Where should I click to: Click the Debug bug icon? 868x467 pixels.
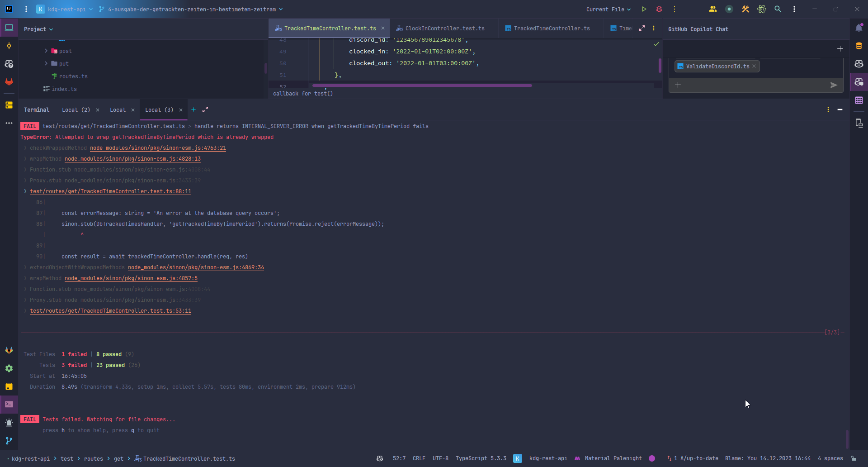pos(659,9)
